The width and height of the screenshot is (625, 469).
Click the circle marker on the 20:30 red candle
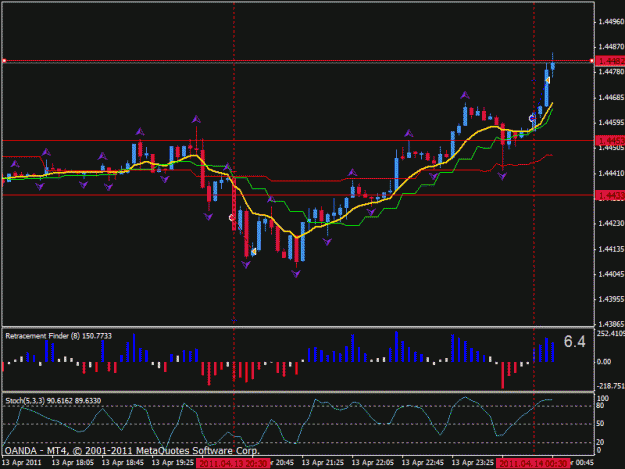click(232, 218)
